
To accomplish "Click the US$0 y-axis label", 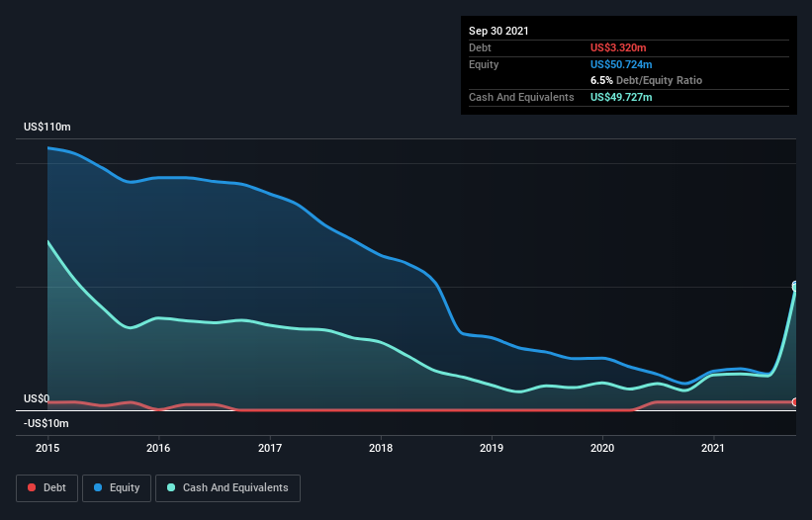I will tap(37, 398).
